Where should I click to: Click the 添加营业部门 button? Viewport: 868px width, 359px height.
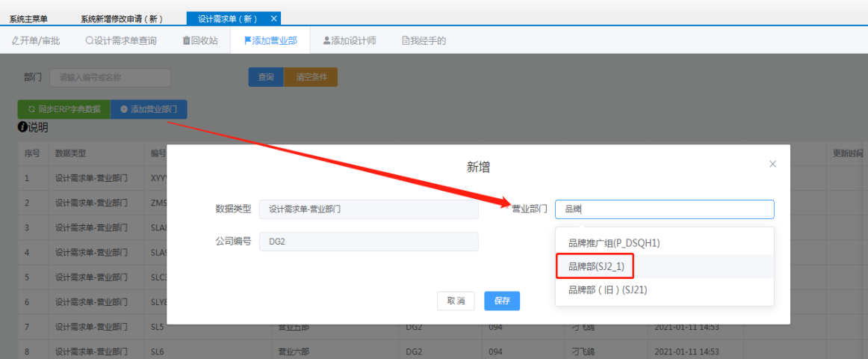[x=149, y=109]
